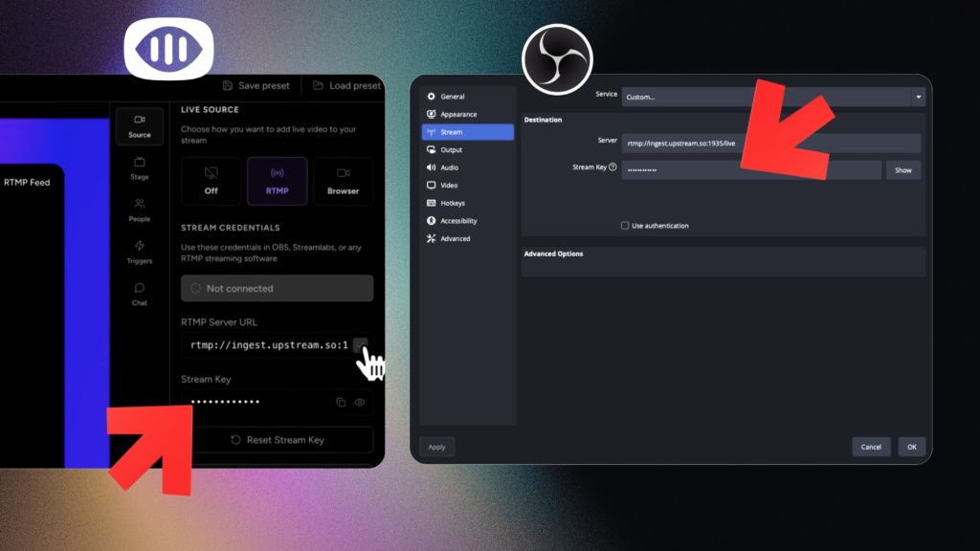Open Video settings in OBS

tap(467, 186)
